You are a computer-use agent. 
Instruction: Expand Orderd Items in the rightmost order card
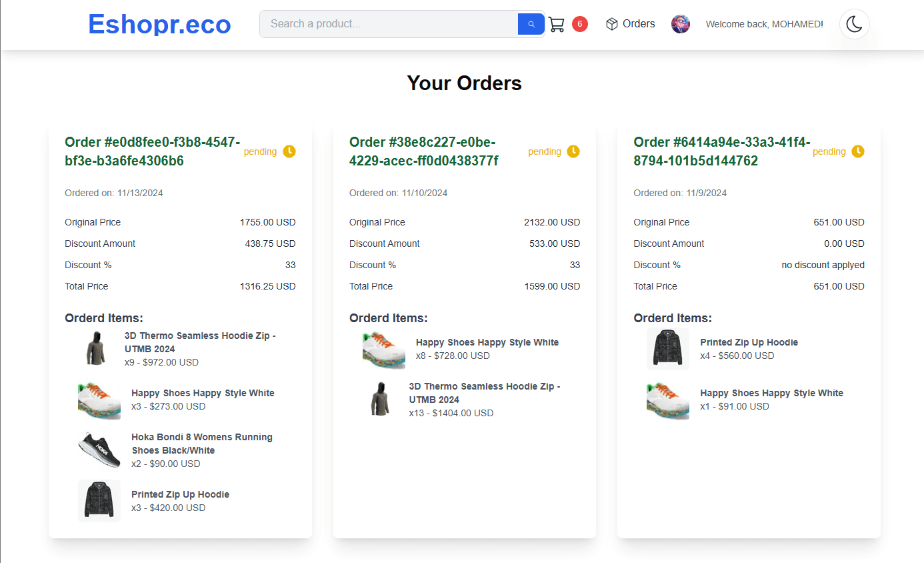click(x=673, y=318)
